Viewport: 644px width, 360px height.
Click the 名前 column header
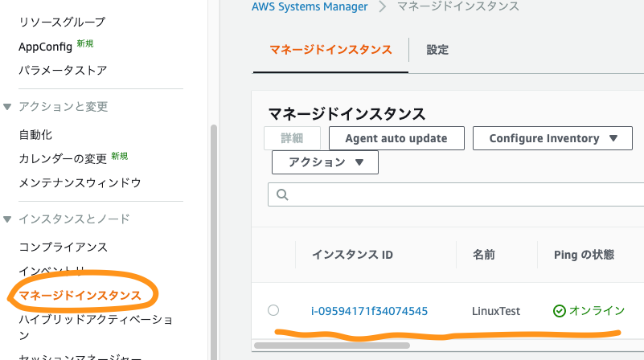(x=484, y=255)
